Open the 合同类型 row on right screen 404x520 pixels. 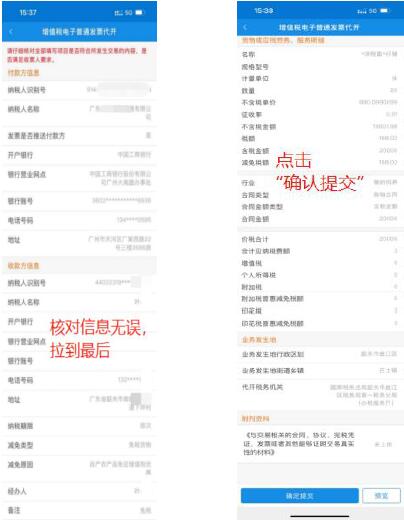click(320, 195)
